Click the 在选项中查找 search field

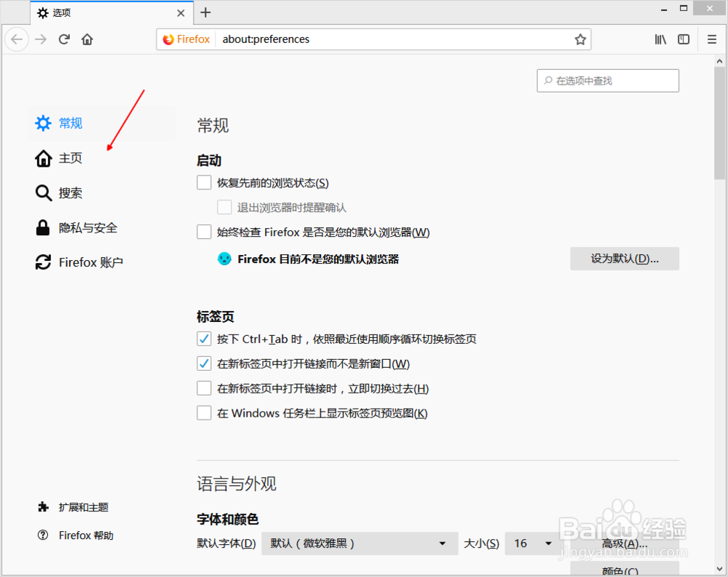(x=608, y=81)
